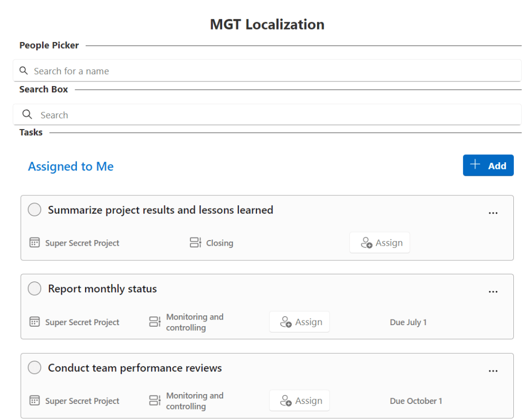531x420 pixels.
Task: Click bucket icon next to Closing
Action: click(195, 243)
